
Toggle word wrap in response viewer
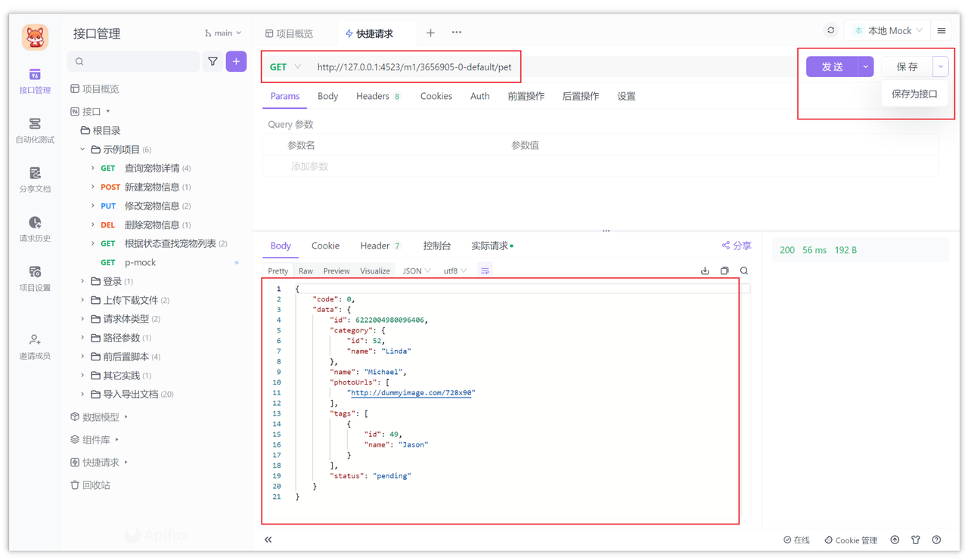coord(485,271)
